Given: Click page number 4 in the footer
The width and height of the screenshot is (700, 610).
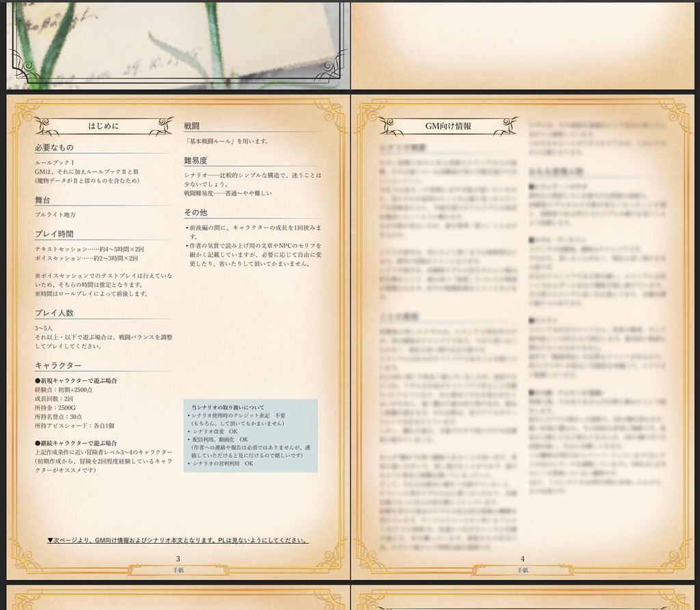Looking at the screenshot, I should click(x=523, y=559).
